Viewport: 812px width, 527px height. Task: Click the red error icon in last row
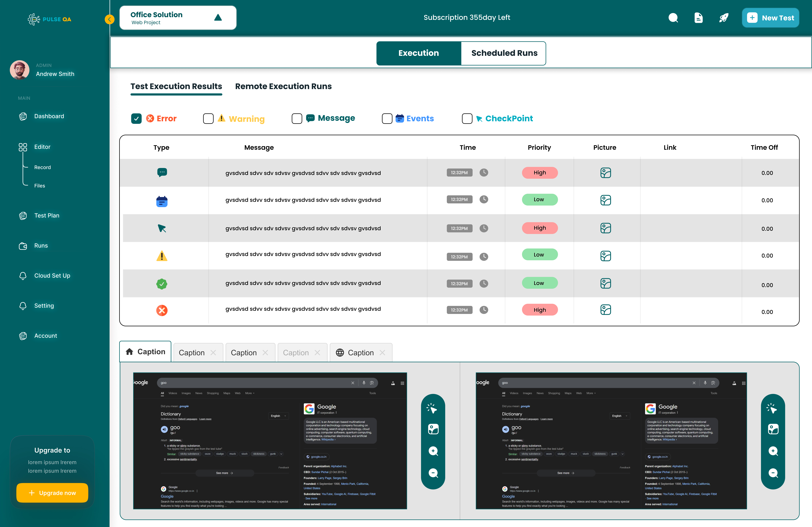pyautogui.click(x=162, y=310)
